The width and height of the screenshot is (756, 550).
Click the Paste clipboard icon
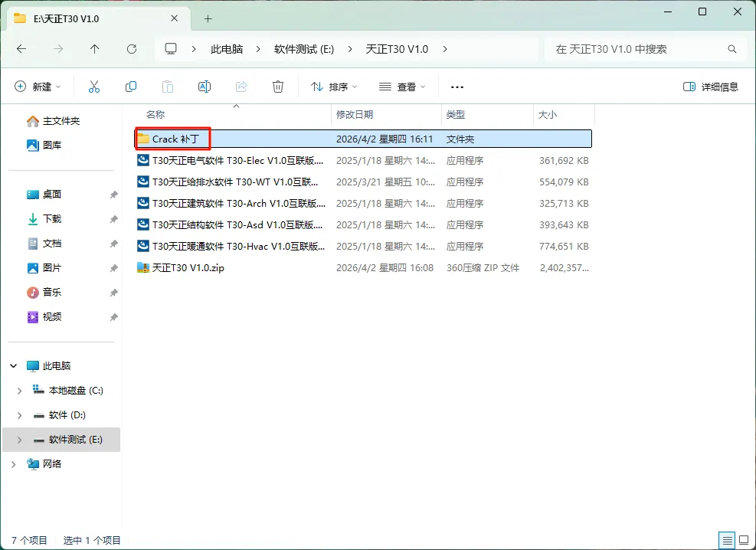click(167, 87)
